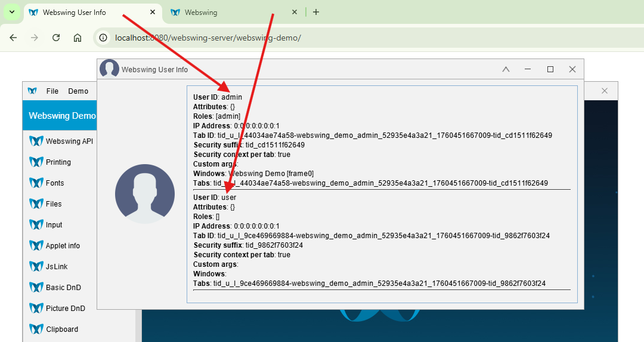
Task: Click the Files sidebar icon
Action: (x=36, y=204)
